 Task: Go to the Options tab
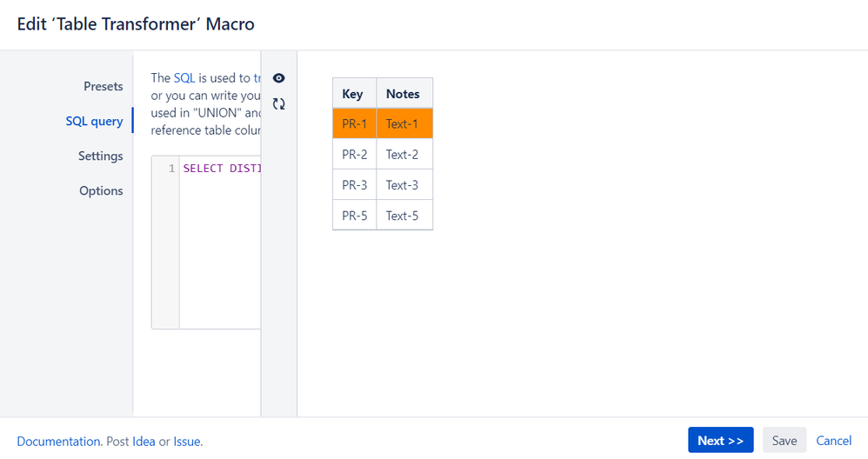click(101, 190)
